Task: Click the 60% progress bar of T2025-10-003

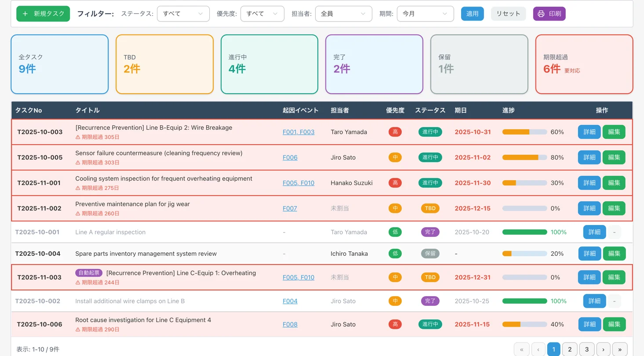Action: [x=524, y=132]
